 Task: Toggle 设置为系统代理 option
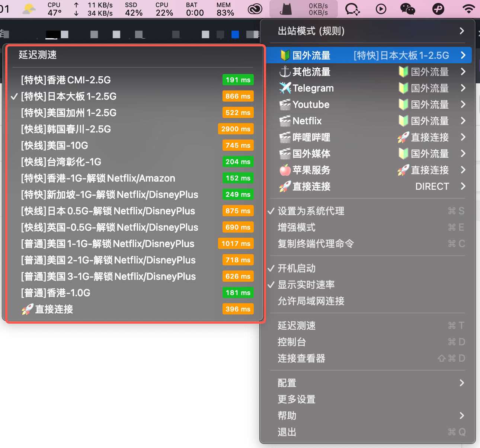[x=311, y=211]
